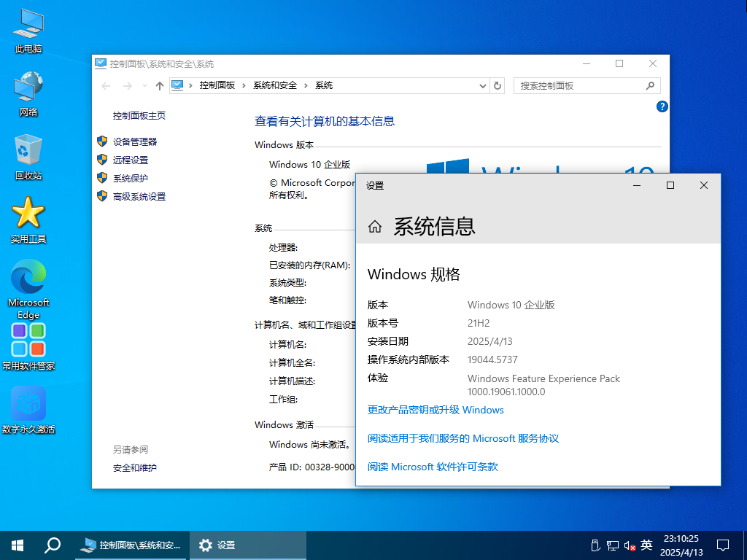Expand chevron after 系统和安全 breadcrumb
Screen dimensions: 747x560
[x=306, y=86]
